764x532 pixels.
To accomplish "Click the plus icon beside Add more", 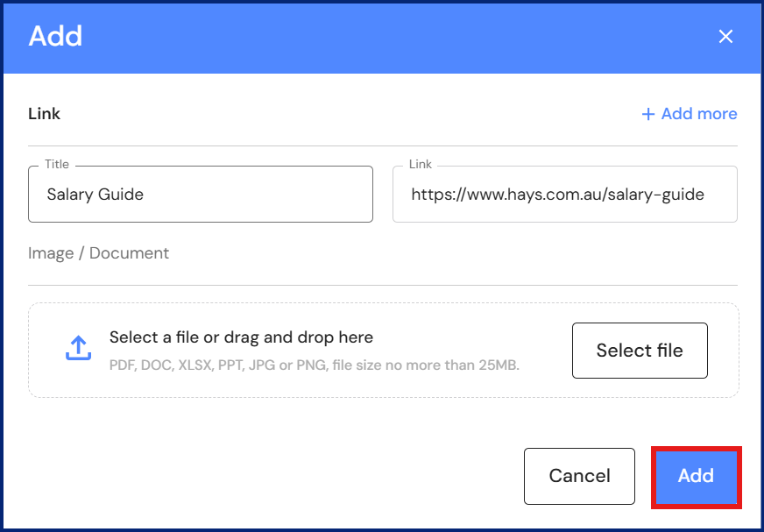I will tap(648, 114).
